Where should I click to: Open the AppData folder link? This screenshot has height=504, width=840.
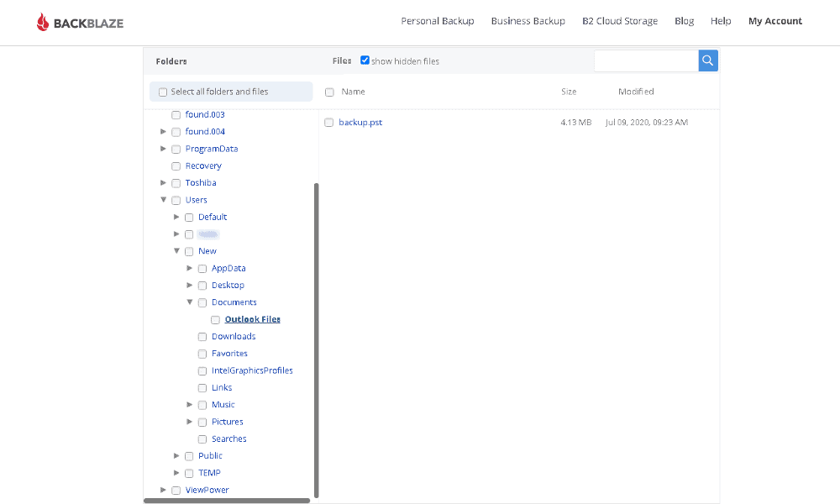coord(228,268)
